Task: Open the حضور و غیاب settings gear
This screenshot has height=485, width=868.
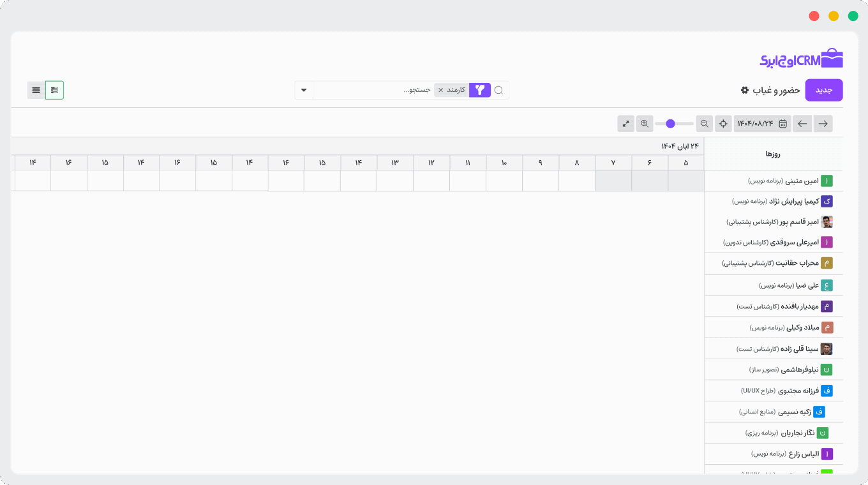Action: pos(744,90)
